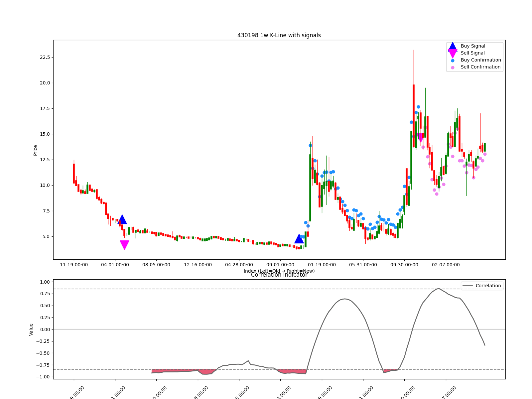
Task: Click the -0.50 tick on Value axis
Action: point(43,353)
